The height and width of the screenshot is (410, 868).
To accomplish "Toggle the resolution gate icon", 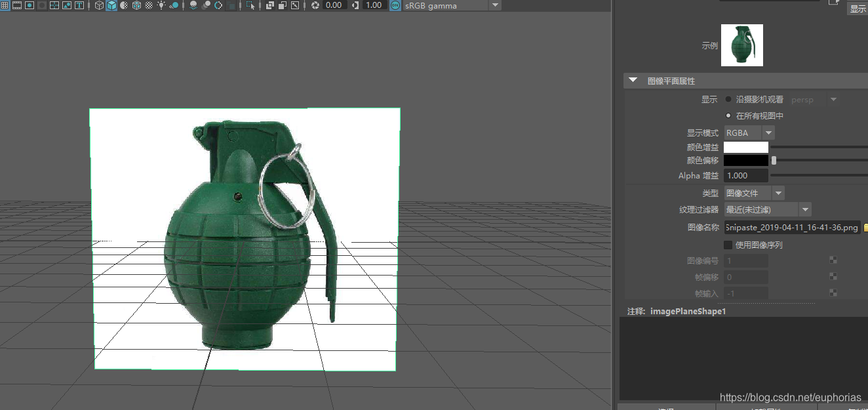I will click(30, 5).
